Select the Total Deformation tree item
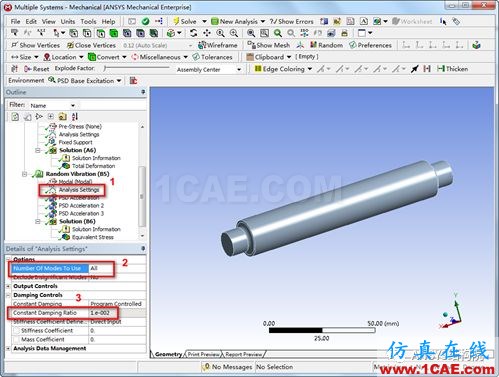Viewport: 499px width, 377px height. point(93,166)
